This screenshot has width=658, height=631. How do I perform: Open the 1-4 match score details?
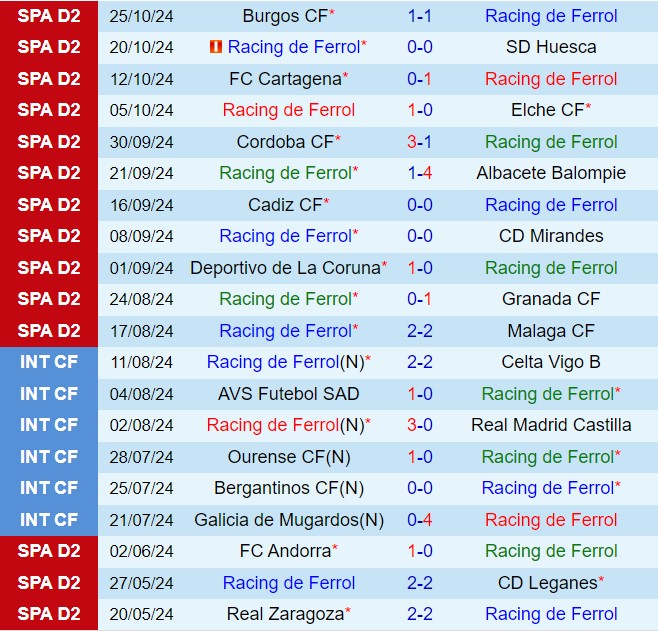(419, 173)
